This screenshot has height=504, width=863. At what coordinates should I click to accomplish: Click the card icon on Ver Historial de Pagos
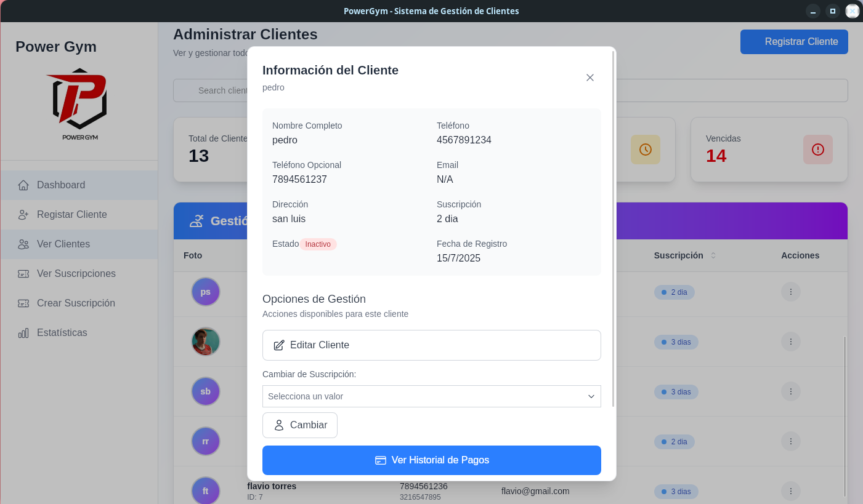[381, 460]
